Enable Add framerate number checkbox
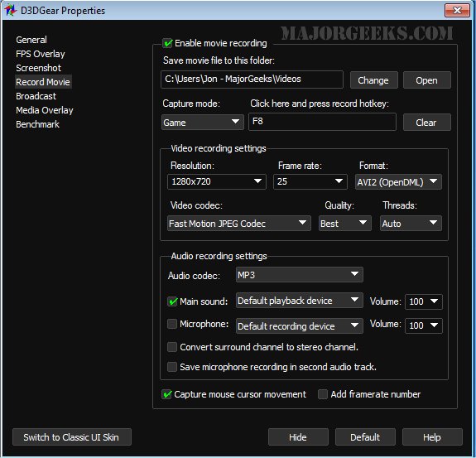The width and height of the screenshot is (476, 458). pyautogui.click(x=323, y=394)
